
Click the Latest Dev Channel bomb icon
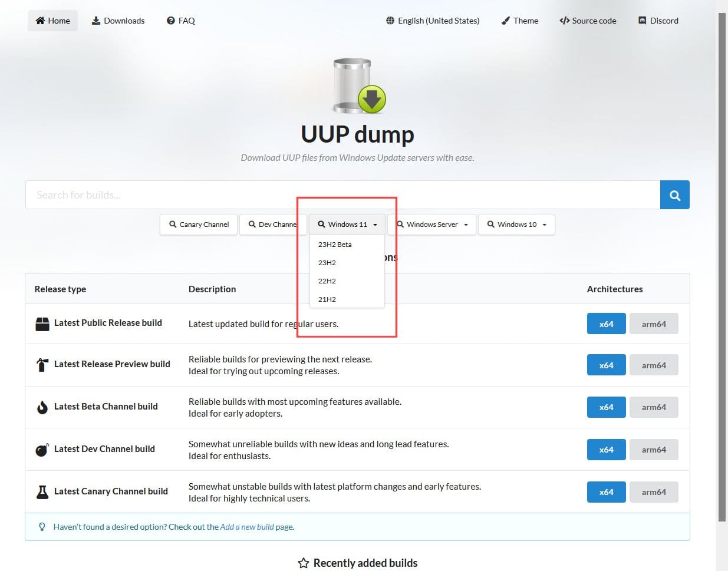[42, 450]
